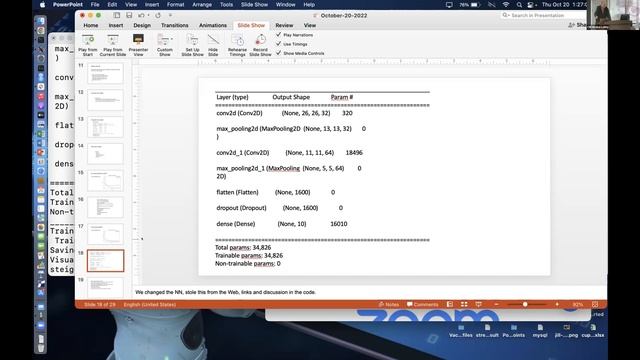Open the Animations ribbon tab
This screenshot has width=640, height=360.
coord(213,25)
